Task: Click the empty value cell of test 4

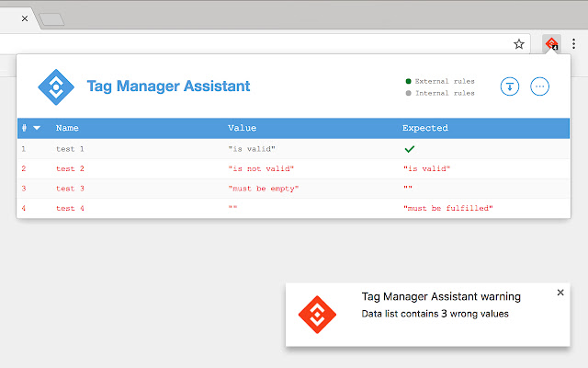Action: tap(232, 207)
